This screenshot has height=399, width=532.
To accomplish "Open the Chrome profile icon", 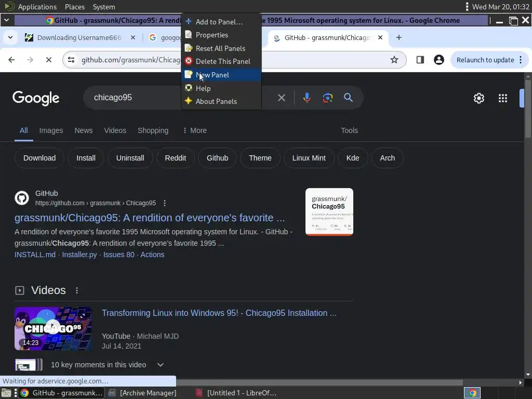I will 438,60.
